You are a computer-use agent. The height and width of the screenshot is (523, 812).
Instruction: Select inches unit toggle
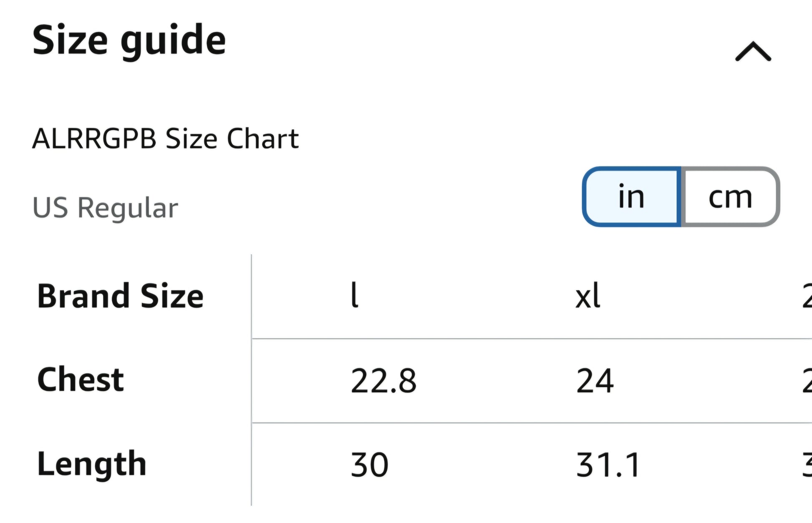[631, 196]
